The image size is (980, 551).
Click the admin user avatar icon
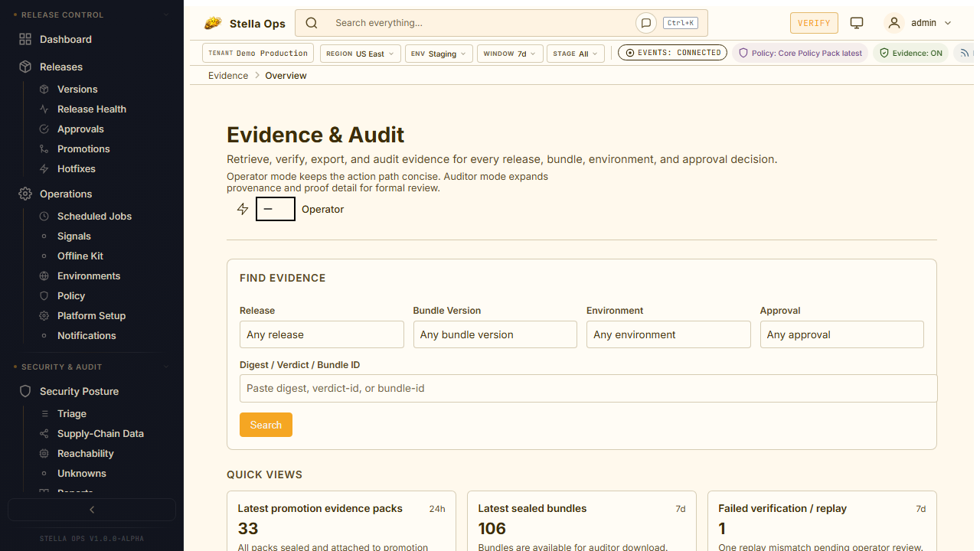coord(893,23)
